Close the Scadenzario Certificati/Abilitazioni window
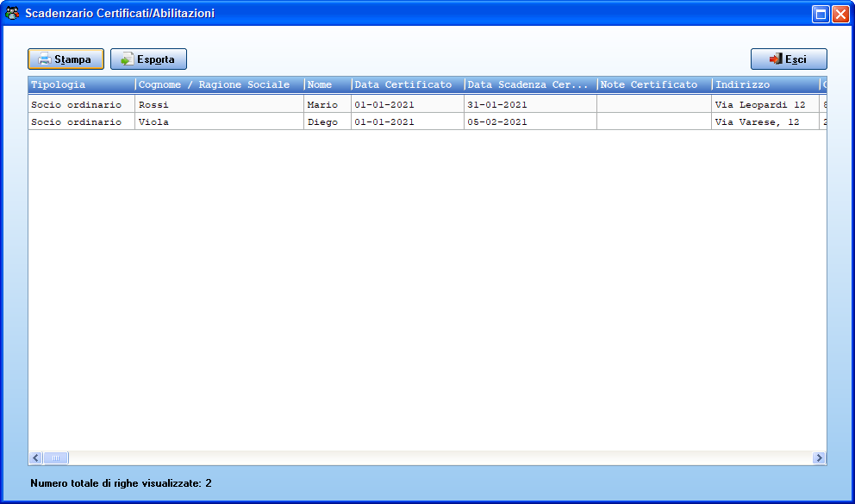The width and height of the screenshot is (855, 504). coord(841,14)
